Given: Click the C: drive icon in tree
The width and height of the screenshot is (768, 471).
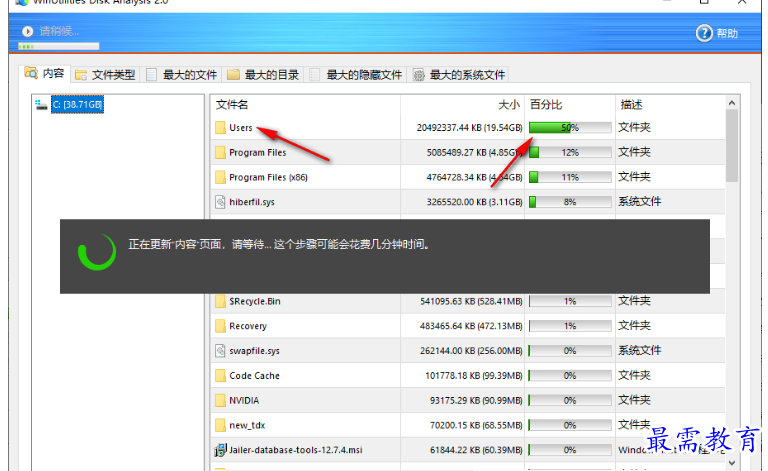Looking at the screenshot, I should pos(41,104).
